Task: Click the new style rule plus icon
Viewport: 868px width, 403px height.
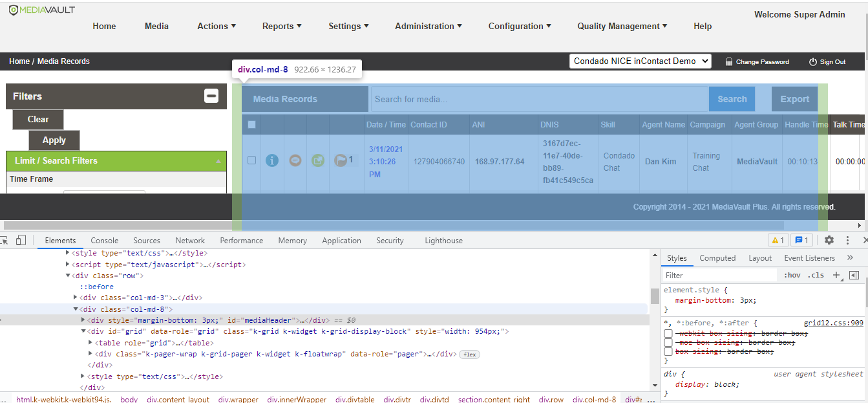Action: (x=836, y=275)
